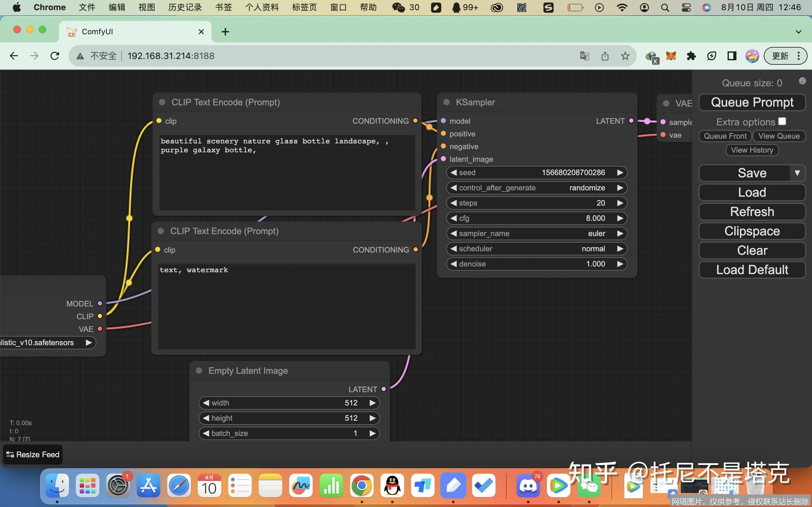Decrease batch_size with the left arrow
The width and height of the screenshot is (812, 507).
tap(206, 433)
